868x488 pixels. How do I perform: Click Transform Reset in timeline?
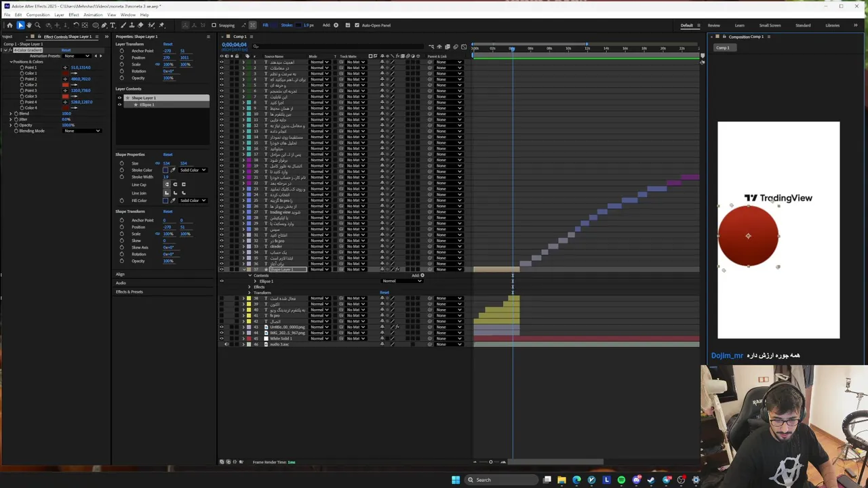pyautogui.click(x=384, y=293)
